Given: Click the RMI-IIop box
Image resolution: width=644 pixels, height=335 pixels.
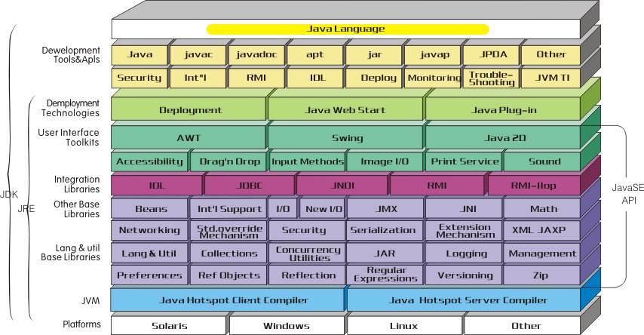Looking at the screenshot, I should [x=534, y=186].
